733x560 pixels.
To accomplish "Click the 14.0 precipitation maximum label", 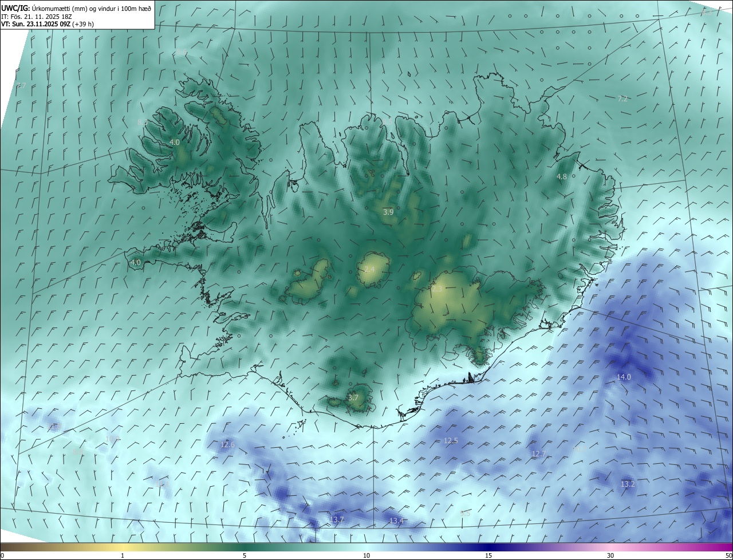I will [x=624, y=377].
